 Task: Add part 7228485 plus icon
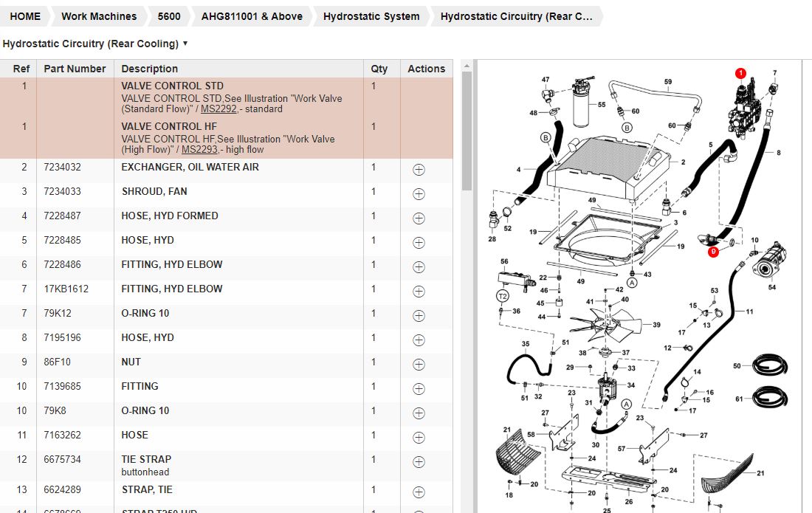[419, 243]
